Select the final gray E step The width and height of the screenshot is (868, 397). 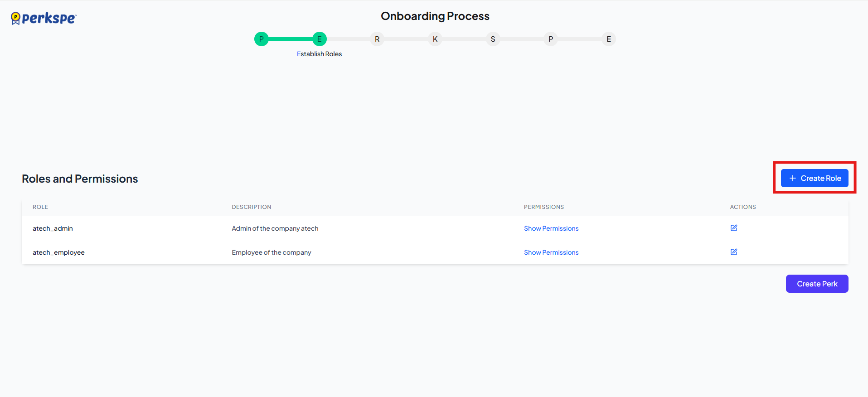(x=608, y=39)
